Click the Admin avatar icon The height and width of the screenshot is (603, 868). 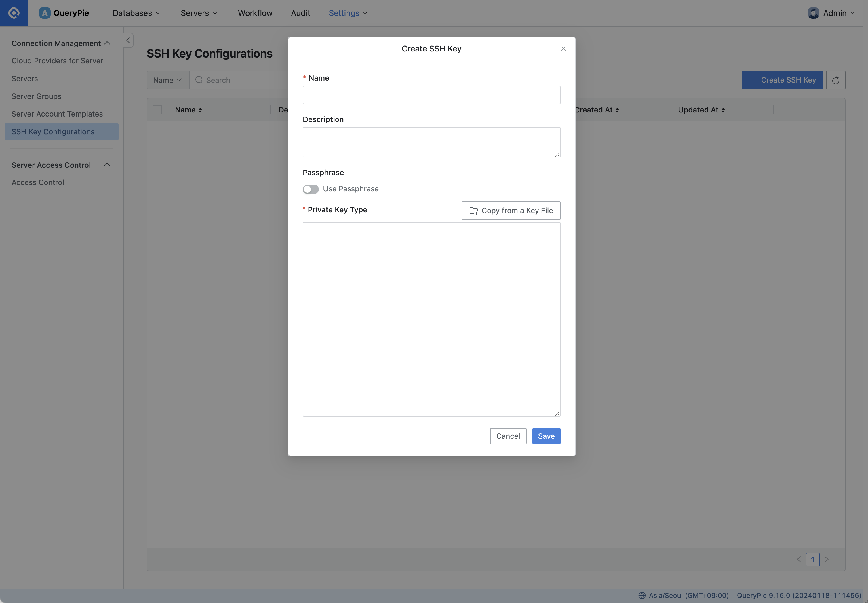click(813, 13)
